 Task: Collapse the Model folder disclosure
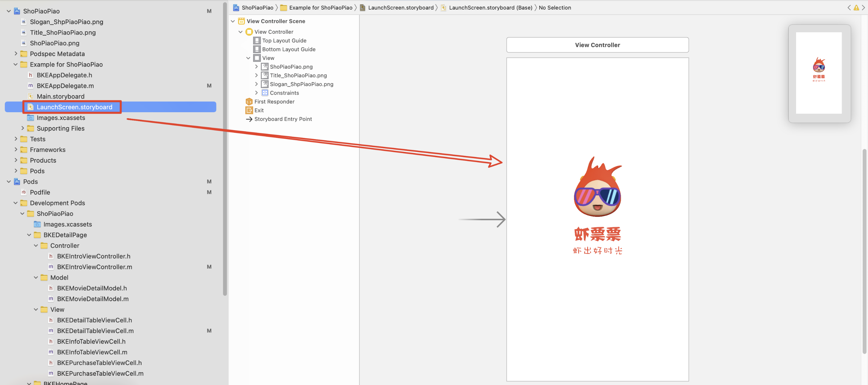click(x=36, y=278)
